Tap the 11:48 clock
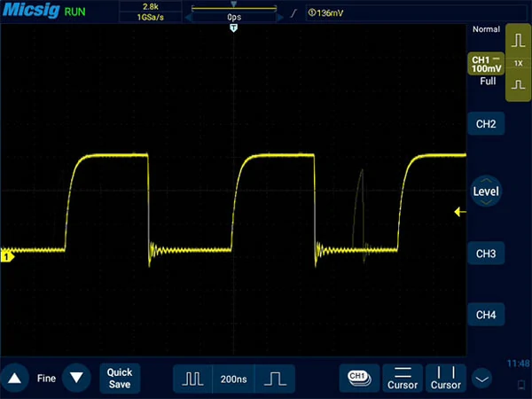532x399 pixels. pyautogui.click(x=518, y=364)
